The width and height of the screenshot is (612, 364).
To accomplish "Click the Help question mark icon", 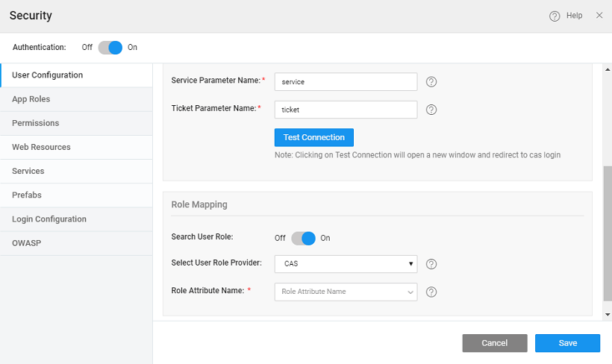I will click(x=555, y=16).
